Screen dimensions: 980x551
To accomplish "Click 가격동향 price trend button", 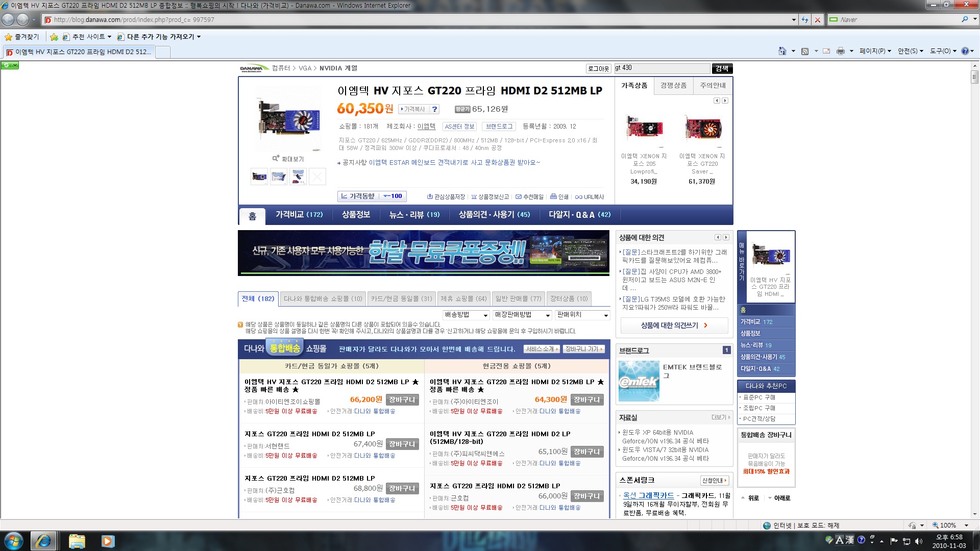I will 372,196.
